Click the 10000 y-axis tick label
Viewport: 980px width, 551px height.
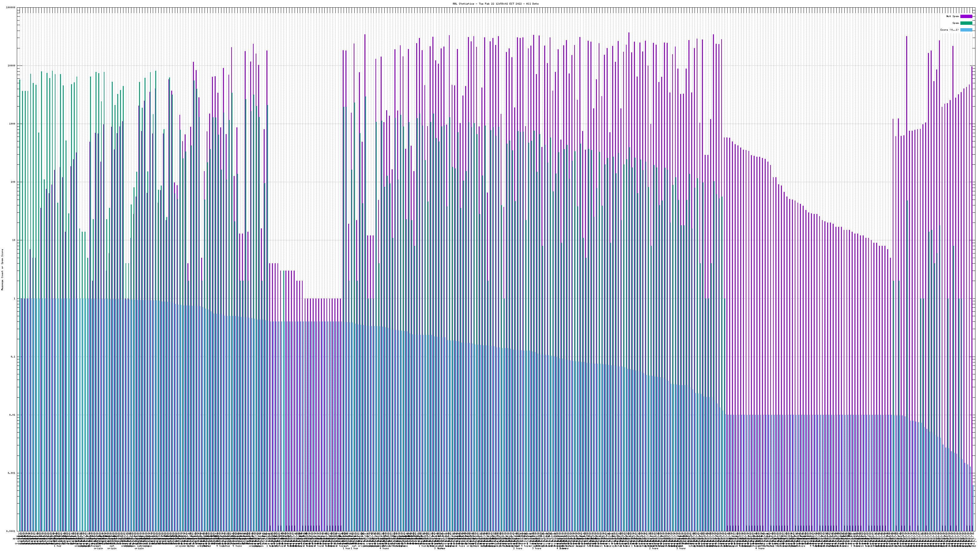pos(12,66)
